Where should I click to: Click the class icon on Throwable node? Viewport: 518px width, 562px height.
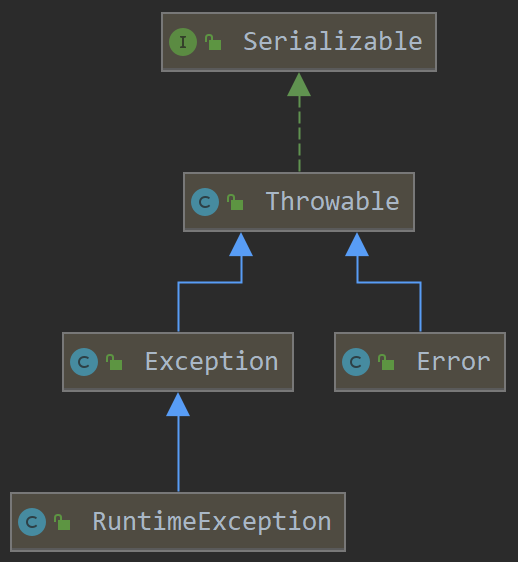(x=205, y=202)
